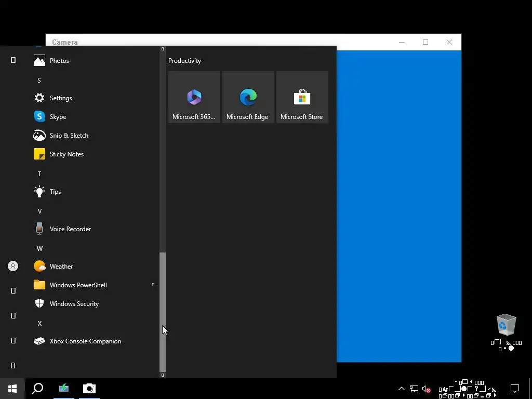Click the app list scrollbar up arrow
Image resolution: width=532 pixels, height=399 pixels.
pyautogui.click(x=163, y=49)
